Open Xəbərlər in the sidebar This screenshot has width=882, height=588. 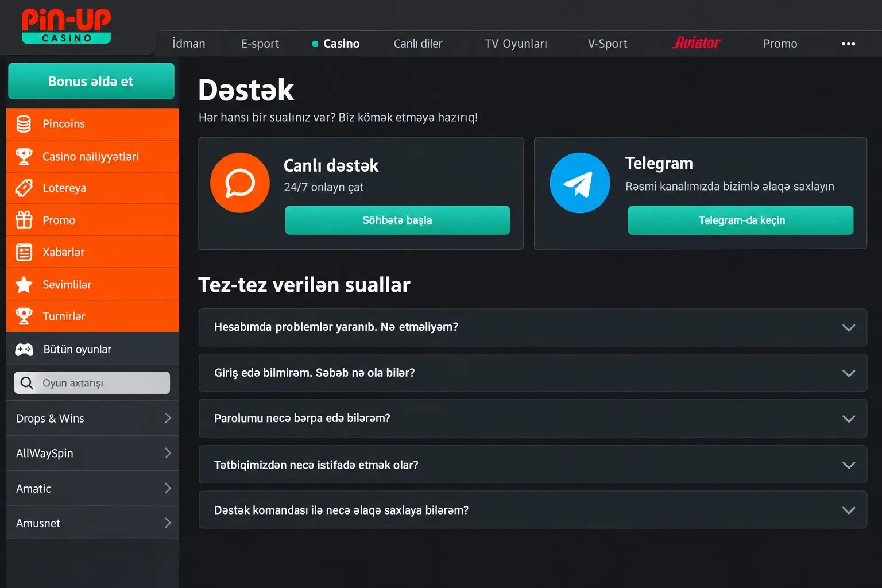pos(92,252)
